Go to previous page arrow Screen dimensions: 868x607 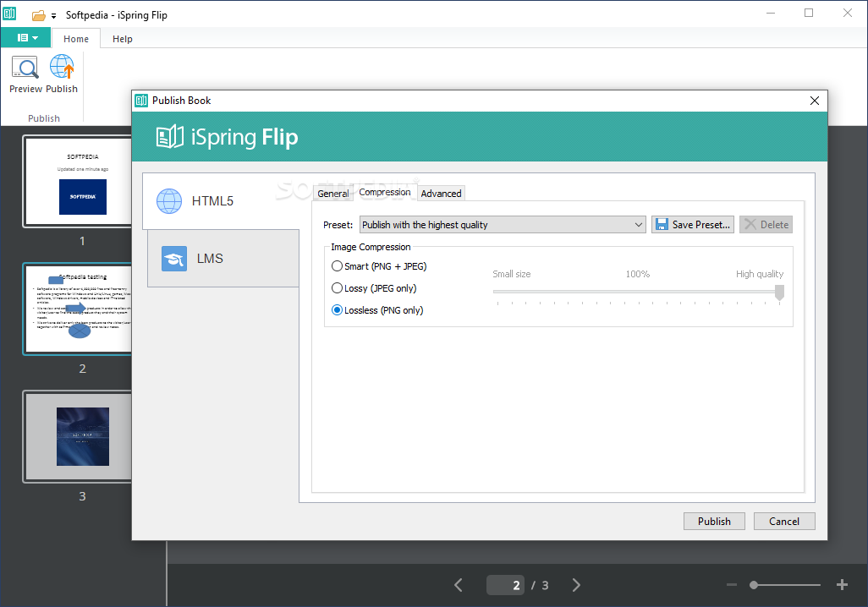coord(459,585)
